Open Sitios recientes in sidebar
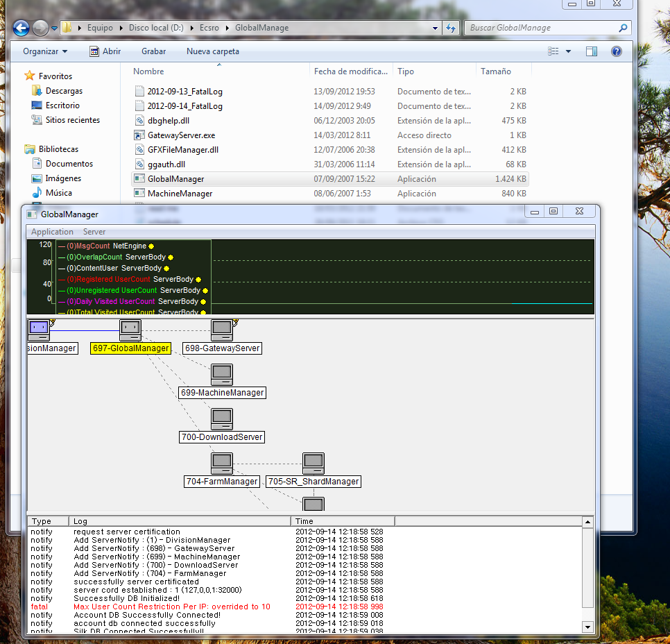Screen dimensions: 670x644 [x=66, y=120]
